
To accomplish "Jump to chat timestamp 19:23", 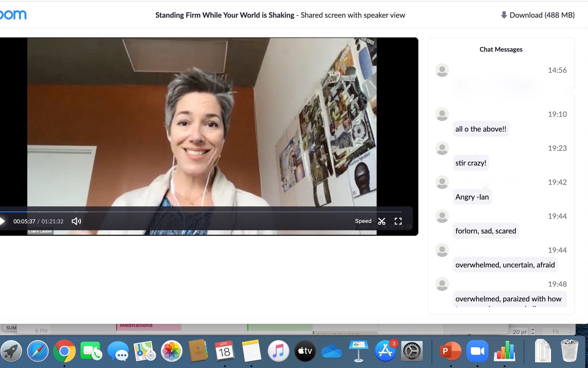I will (x=557, y=148).
